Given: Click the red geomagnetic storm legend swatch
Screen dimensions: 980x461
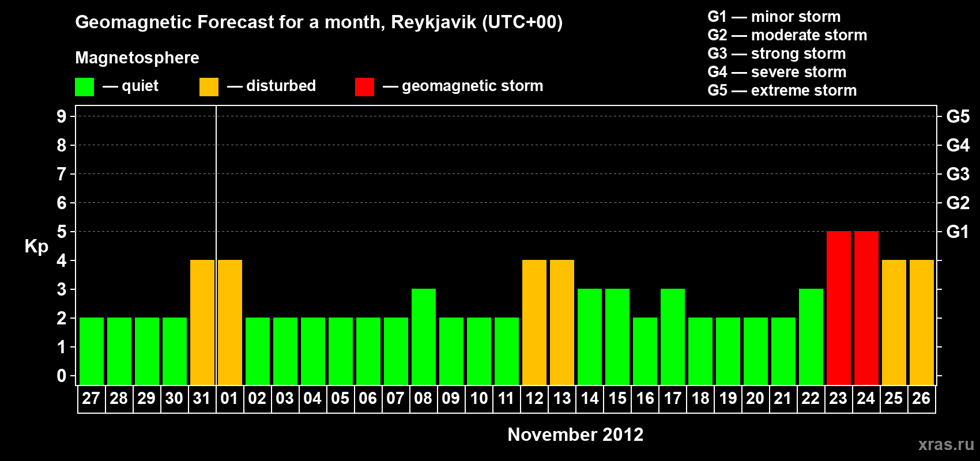Looking at the screenshot, I should 365,87.
